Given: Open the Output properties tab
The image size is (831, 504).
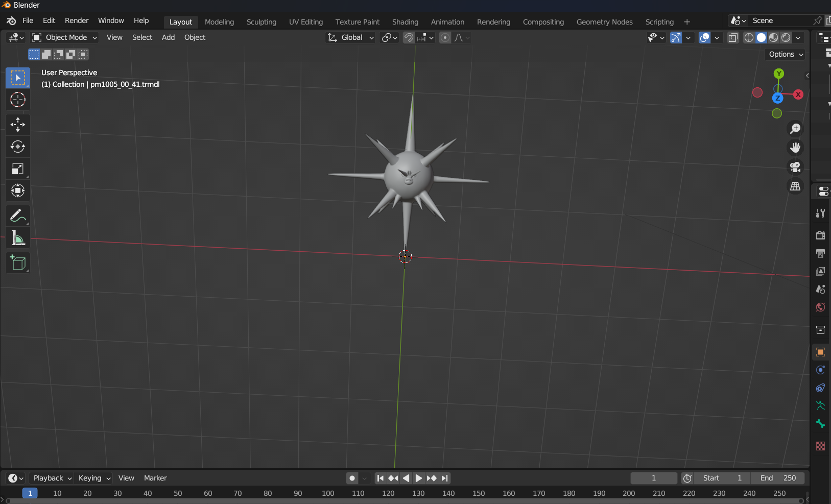Looking at the screenshot, I should click(x=821, y=253).
